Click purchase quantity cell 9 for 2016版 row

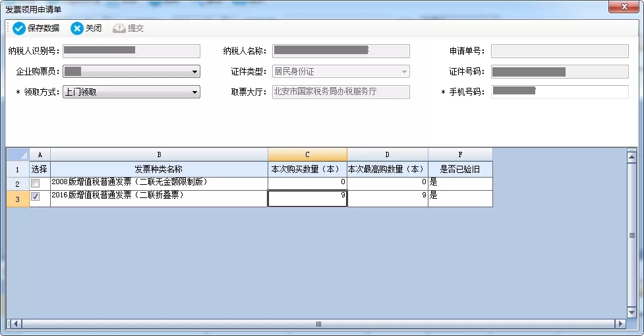(x=307, y=199)
